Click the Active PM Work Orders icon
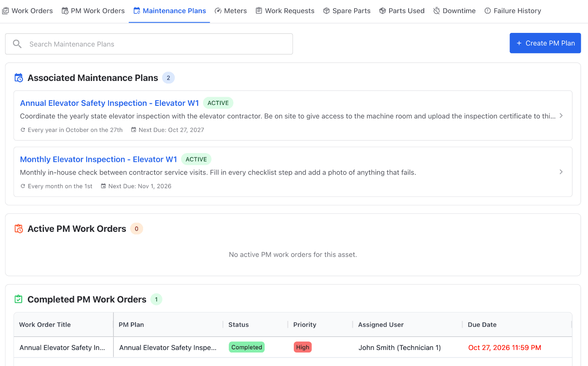Viewport: 588px width, 366px height. [19, 229]
